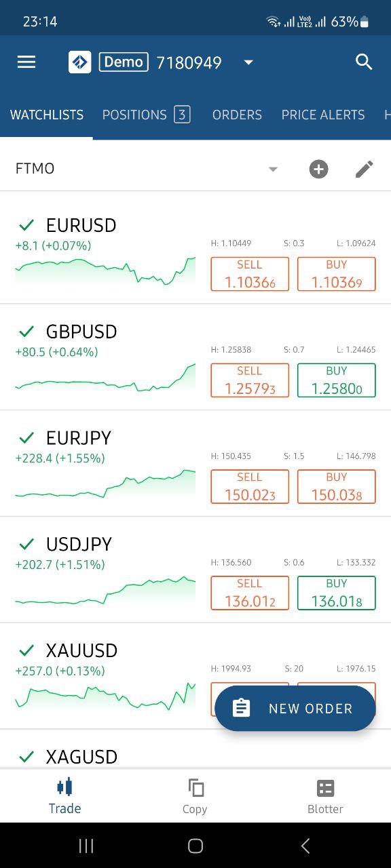
Task: Tap BUY for EURJPY at 150.038
Action: [x=337, y=487]
